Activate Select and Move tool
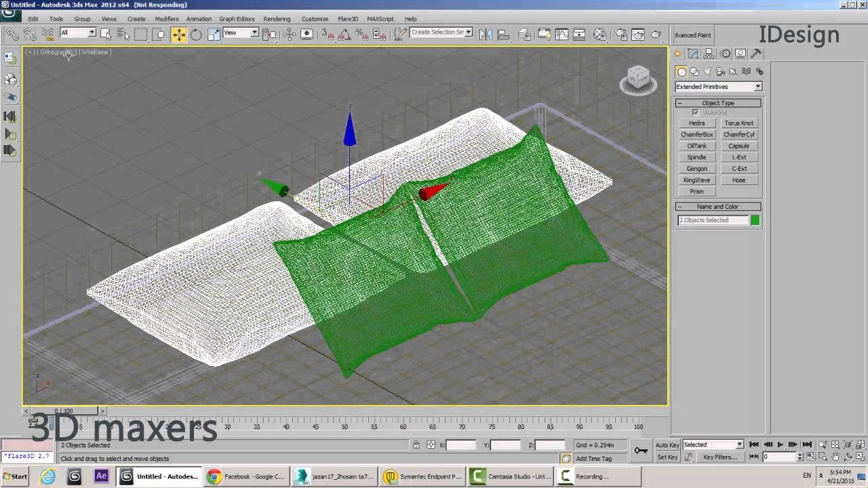Image resolution: width=868 pixels, height=488 pixels. 178,35
